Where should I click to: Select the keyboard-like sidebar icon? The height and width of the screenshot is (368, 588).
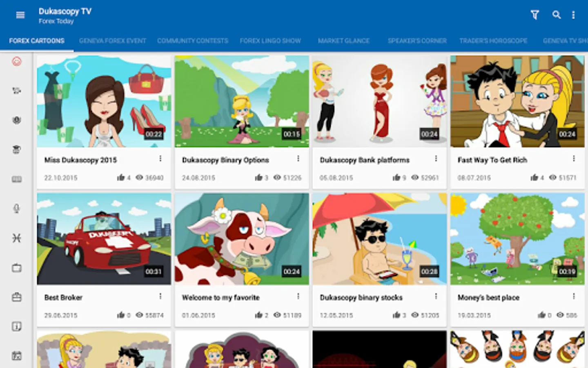[17, 180]
